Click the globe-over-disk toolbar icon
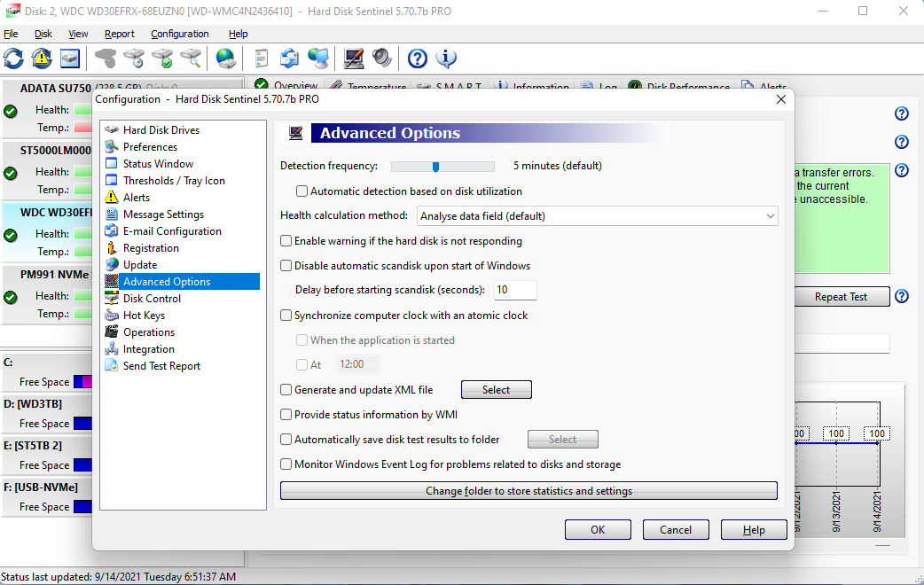Viewport: 924px width, 585px height. pyautogui.click(x=226, y=58)
